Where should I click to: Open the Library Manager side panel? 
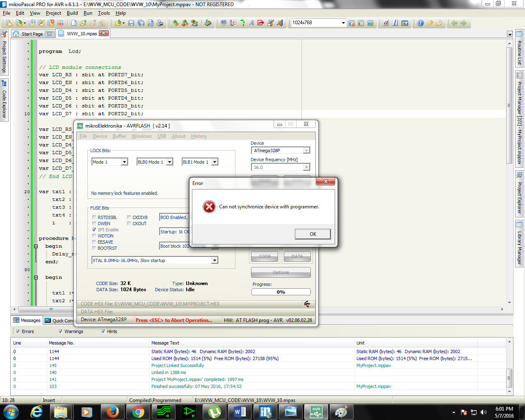519,243
